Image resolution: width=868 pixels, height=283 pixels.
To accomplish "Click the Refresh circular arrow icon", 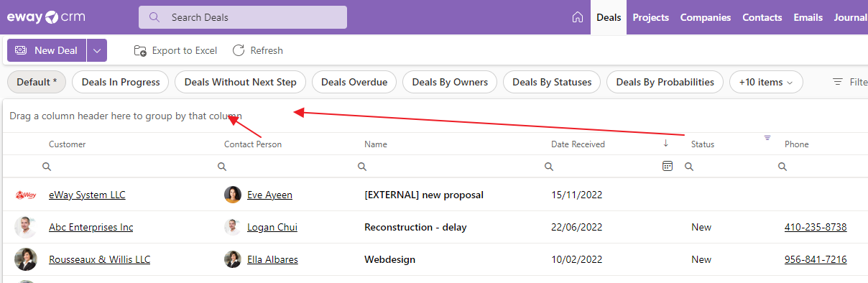I will [x=239, y=50].
